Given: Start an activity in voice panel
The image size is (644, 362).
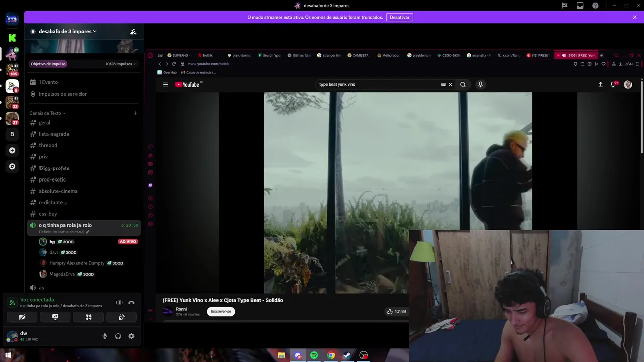Looking at the screenshot, I should click(89, 317).
